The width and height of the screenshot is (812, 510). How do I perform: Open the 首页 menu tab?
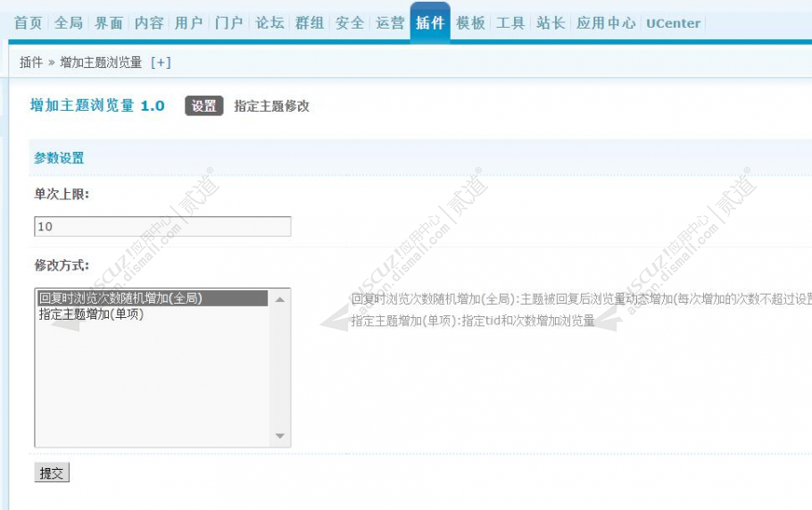(28, 23)
